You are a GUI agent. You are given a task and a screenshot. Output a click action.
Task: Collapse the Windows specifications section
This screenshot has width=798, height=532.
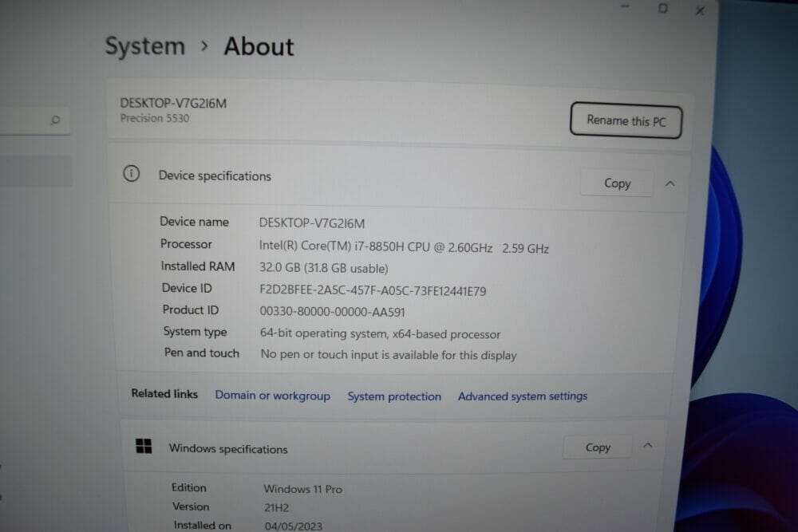pos(647,446)
